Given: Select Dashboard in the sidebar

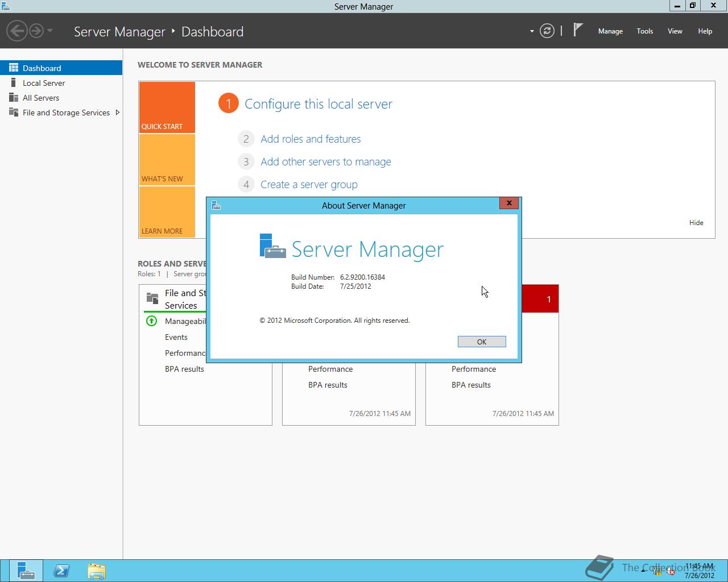Looking at the screenshot, I should click(61, 68).
